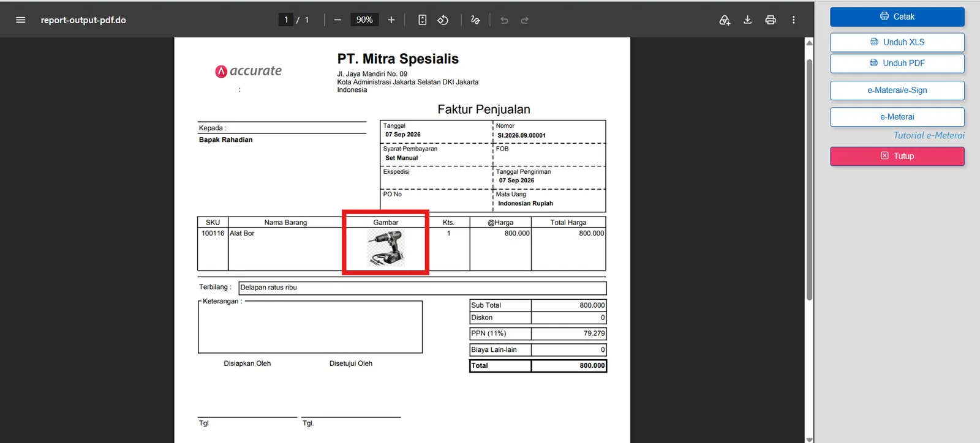Click the @Harga column header
980x443 pixels.
click(500, 223)
